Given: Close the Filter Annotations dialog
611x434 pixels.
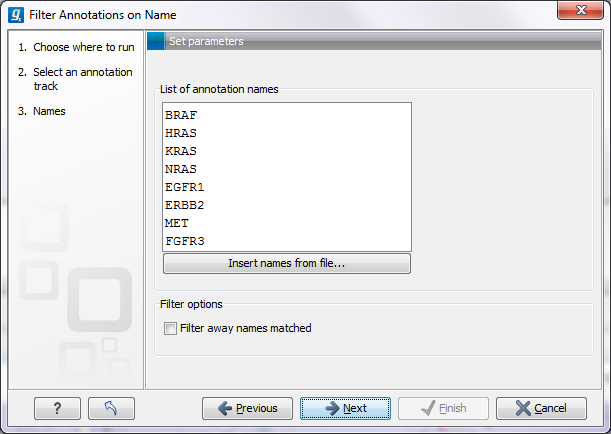Looking at the screenshot, I should [x=581, y=10].
